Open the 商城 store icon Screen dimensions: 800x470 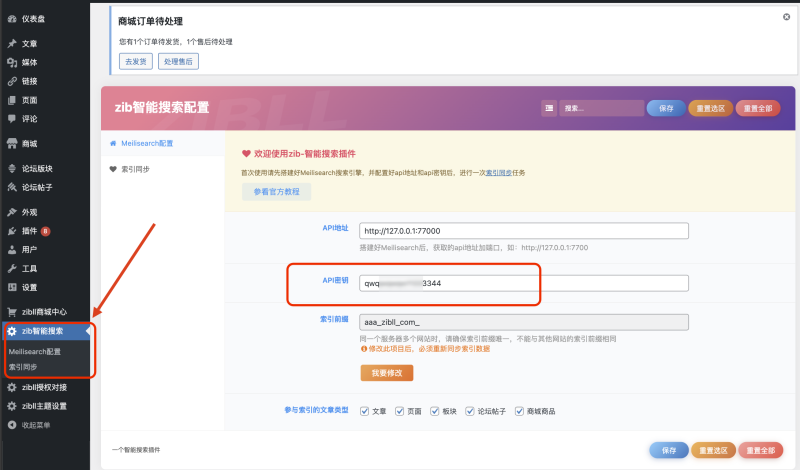click(x=12, y=143)
